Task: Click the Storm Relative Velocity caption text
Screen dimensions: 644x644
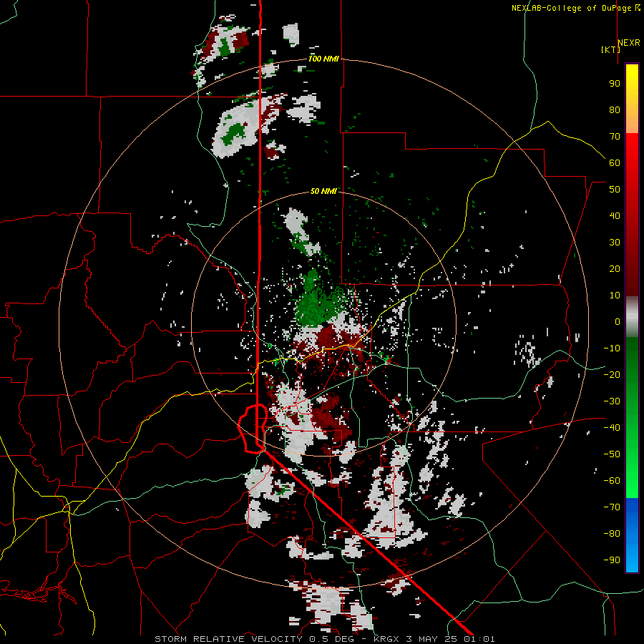Action: 324,639
